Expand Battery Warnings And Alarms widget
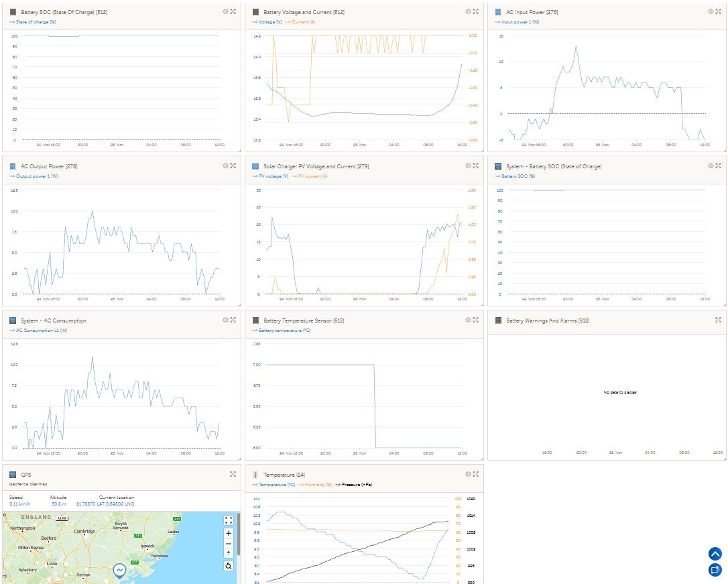The height and width of the screenshot is (584, 728). coord(718,320)
